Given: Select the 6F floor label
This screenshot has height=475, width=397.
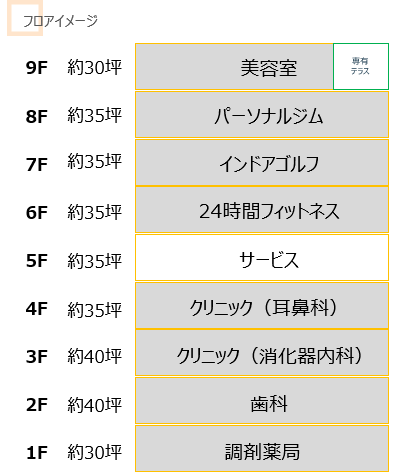Looking at the screenshot, I should (x=37, y=213).
